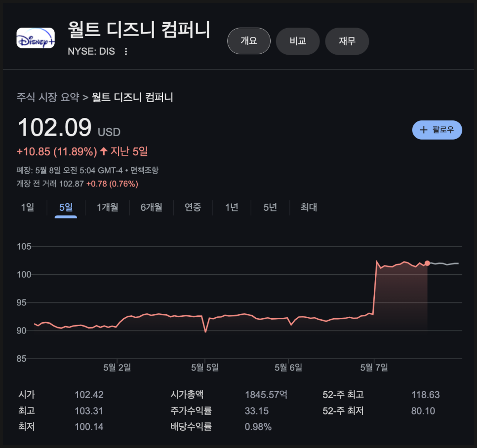Click the NYSE: DIS ticker text
This screenshot has width=477, height=448.
[x=91, y=51]
